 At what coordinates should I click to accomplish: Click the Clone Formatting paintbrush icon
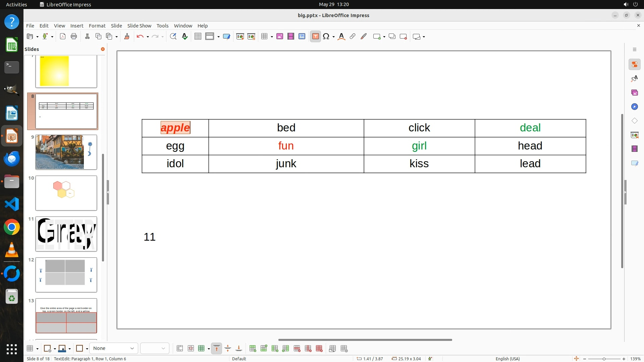pos(127,37)
